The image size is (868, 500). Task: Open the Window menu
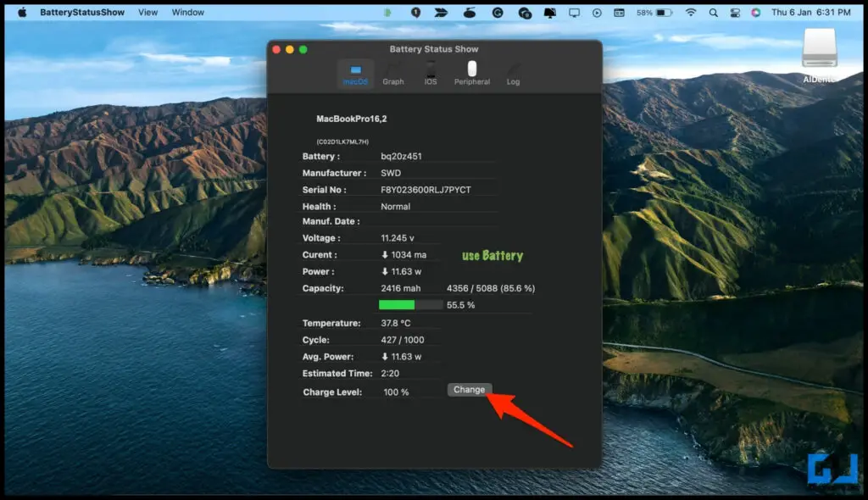click(x=188, y=12)
